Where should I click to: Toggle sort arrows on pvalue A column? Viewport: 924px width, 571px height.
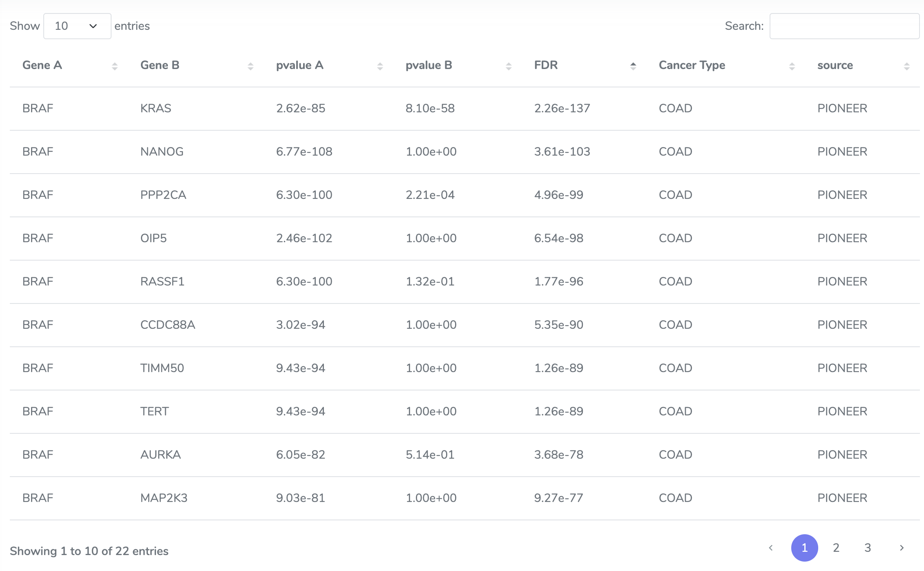(380, 66)
